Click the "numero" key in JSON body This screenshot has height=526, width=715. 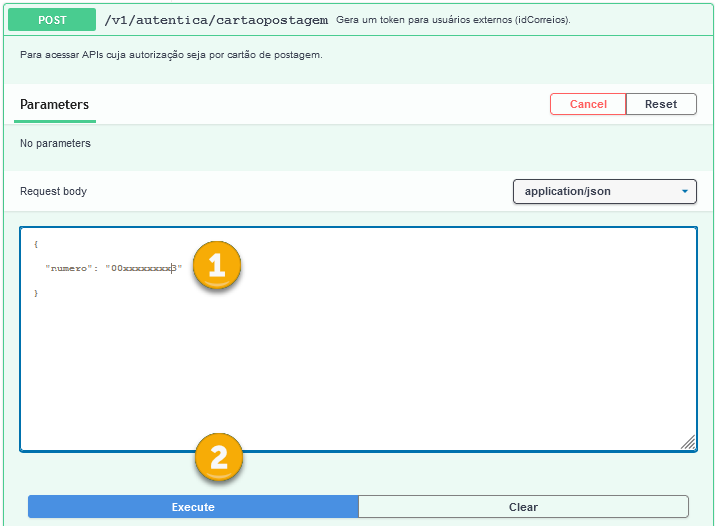(68, 268)
